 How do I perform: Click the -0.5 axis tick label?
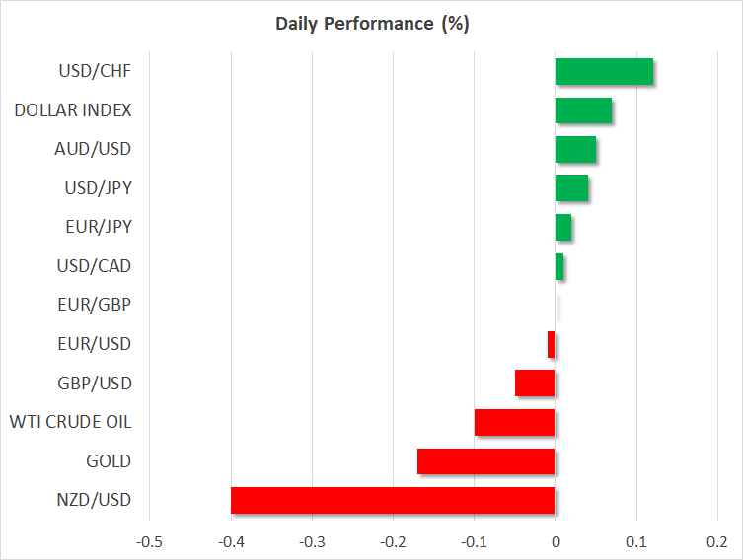coord(149,542)
